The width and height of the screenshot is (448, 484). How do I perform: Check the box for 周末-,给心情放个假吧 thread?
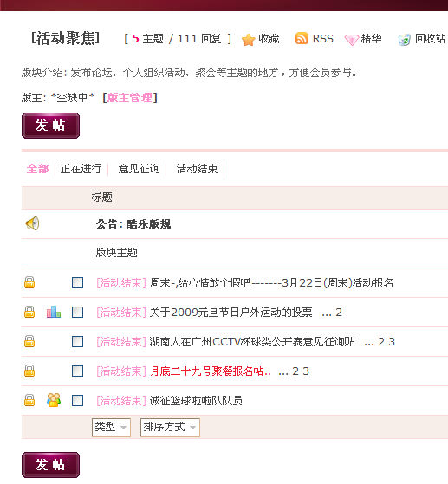[77, 282]
